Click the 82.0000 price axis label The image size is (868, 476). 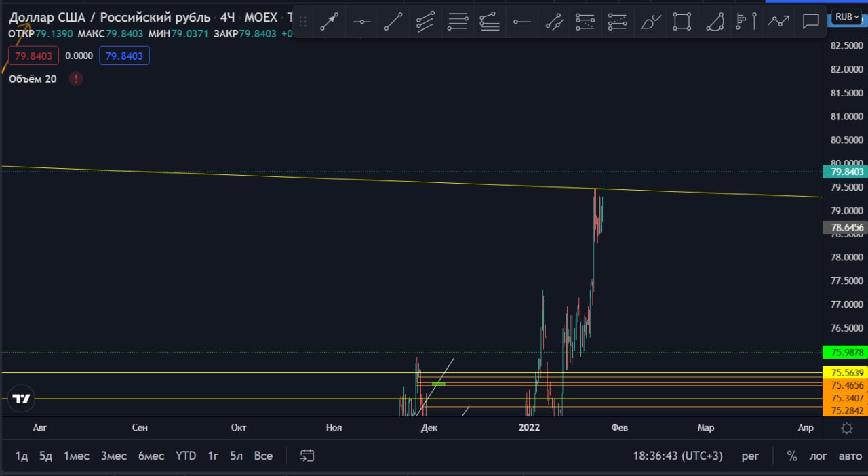pos(846,69)
